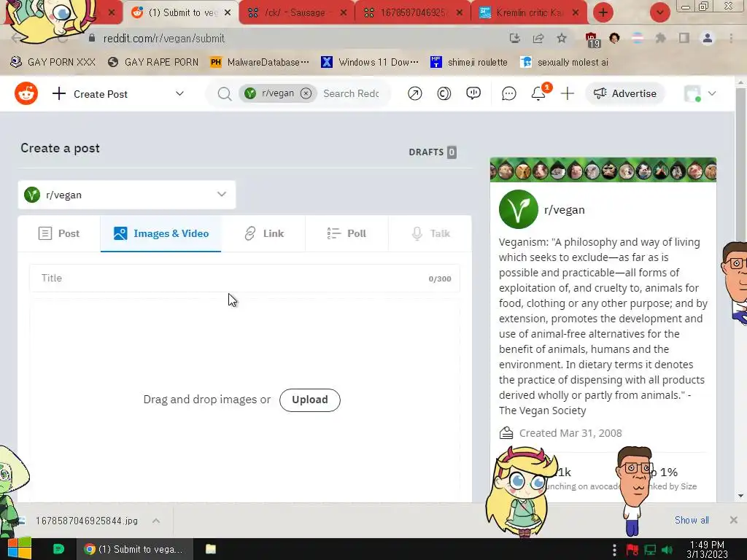
Task: Open the Reddit home logo
Action: (x=26, y=93)
